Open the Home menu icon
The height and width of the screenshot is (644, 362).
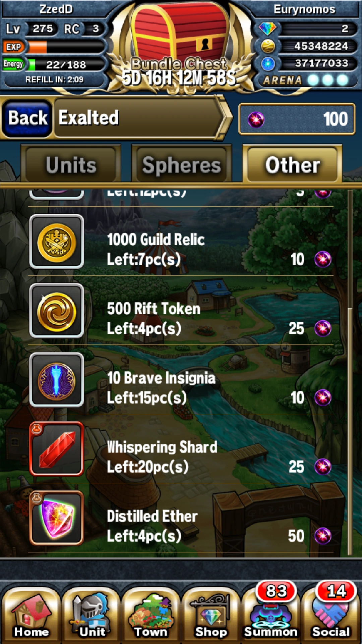pos(31,615)
